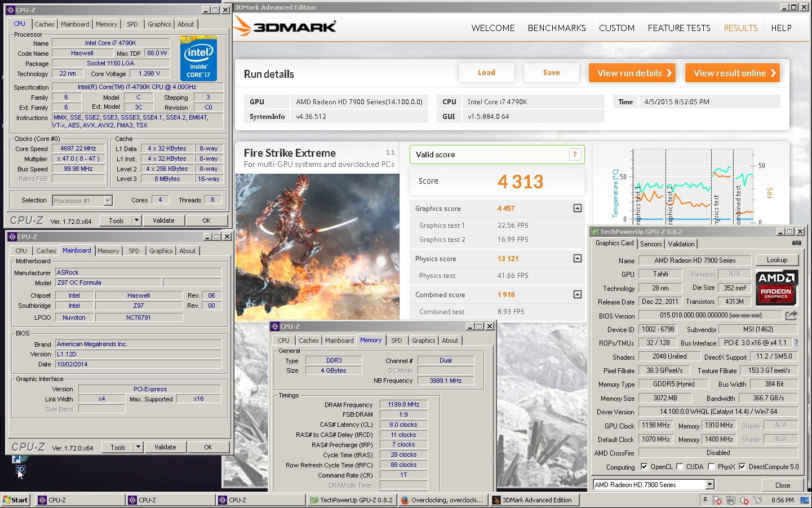Switch to Firefox Overclocking taskbar item

tap(442, 500)
